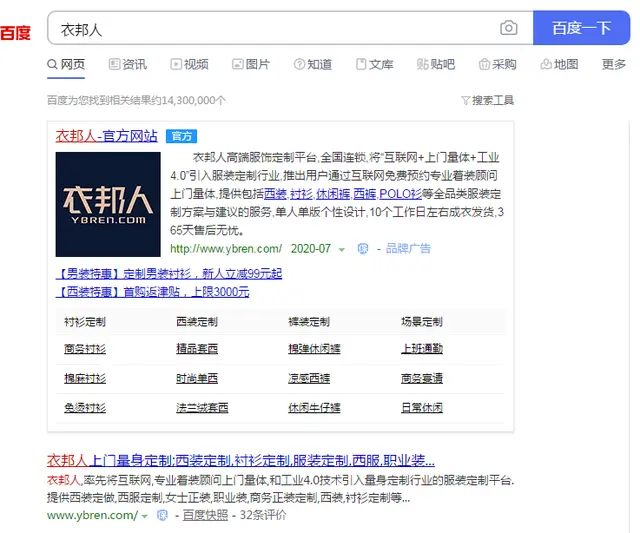
Task: Click the 采购 shopping tab icon
Action: click(x=484, y=64)
